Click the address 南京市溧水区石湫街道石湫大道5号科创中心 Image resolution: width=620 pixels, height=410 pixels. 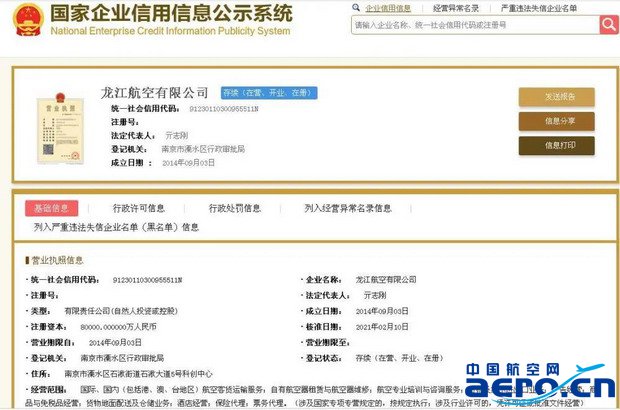pyautogui.click(x=138, y=374)
